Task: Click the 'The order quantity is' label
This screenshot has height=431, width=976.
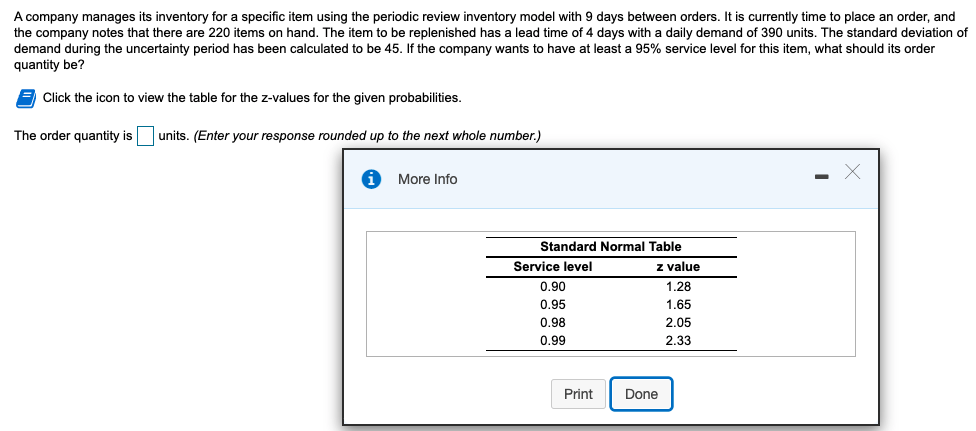Action: 73,136
